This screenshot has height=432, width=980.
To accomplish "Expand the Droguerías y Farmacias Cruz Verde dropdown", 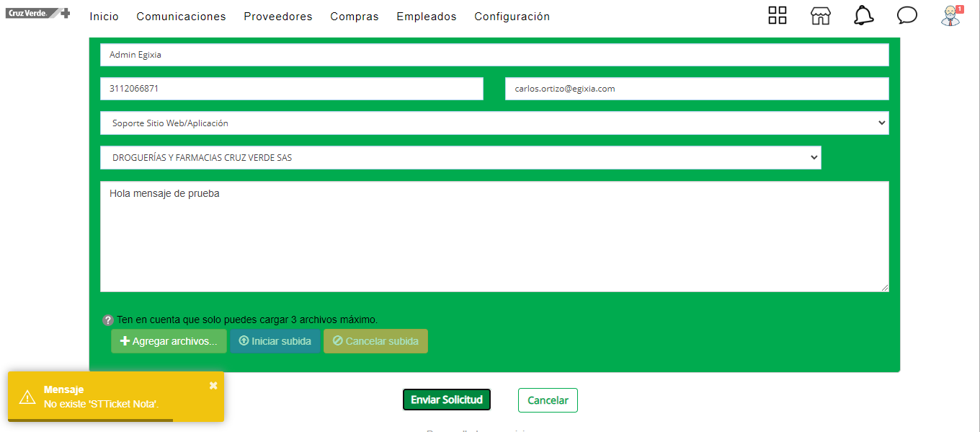I will pos(460,157).
